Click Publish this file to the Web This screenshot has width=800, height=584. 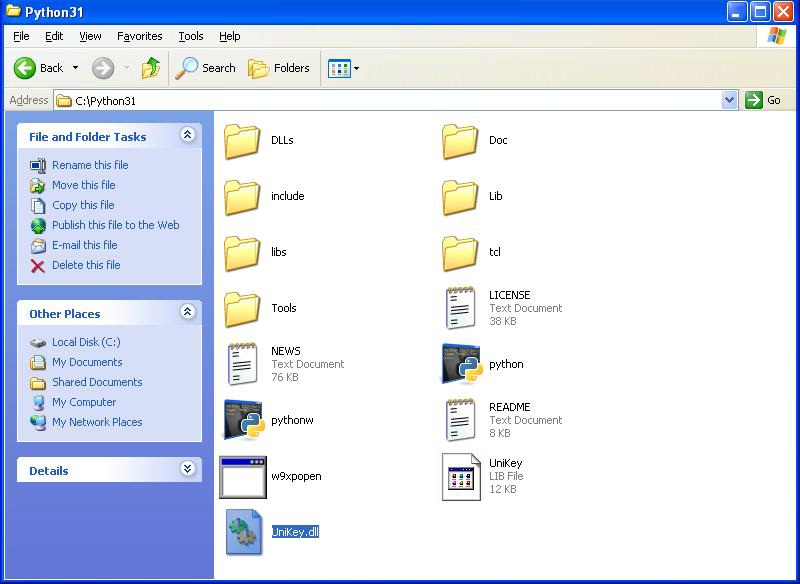pos(116,225)
